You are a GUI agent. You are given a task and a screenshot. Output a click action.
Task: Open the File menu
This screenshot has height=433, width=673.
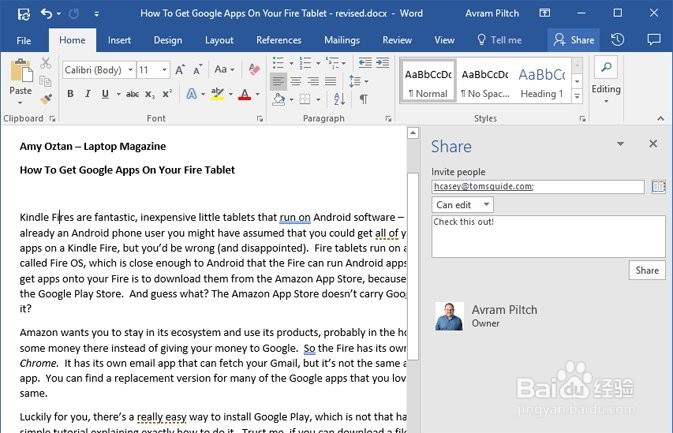[24, 40]
